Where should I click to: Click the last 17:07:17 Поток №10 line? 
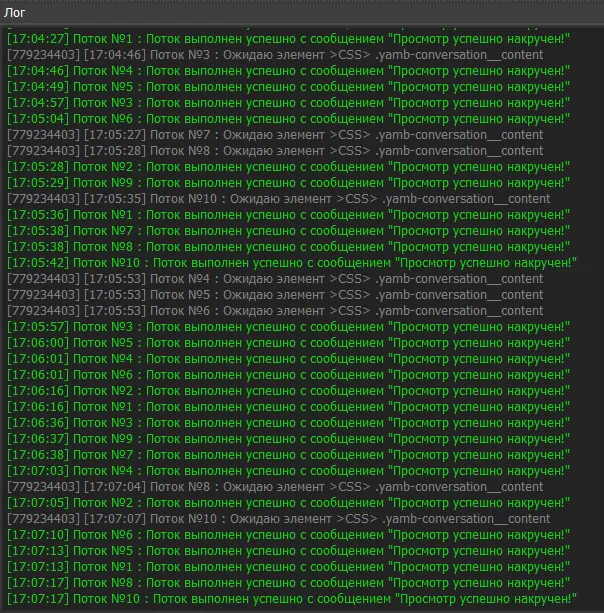tap(292, 599)
